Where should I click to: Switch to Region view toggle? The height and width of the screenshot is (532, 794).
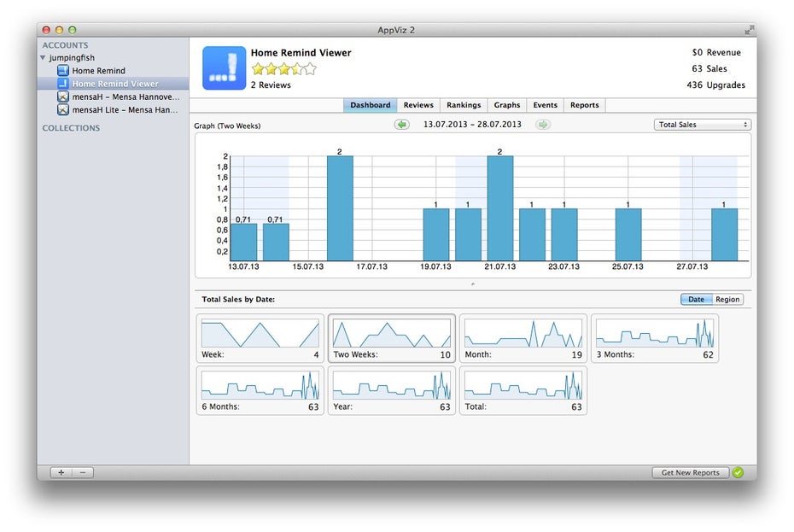pyautogui.click(x=727, y=299)
